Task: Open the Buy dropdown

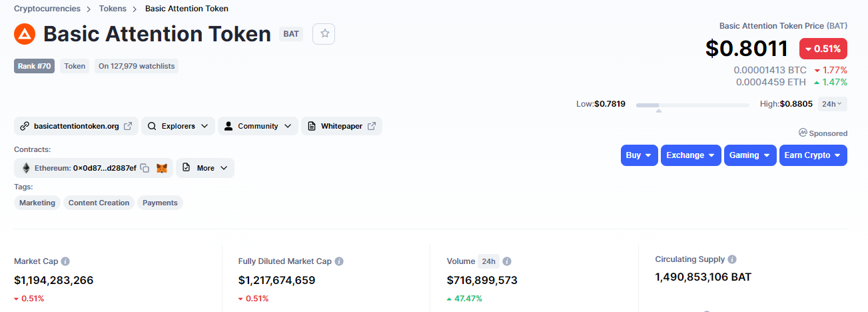Action: click(639, 155)
